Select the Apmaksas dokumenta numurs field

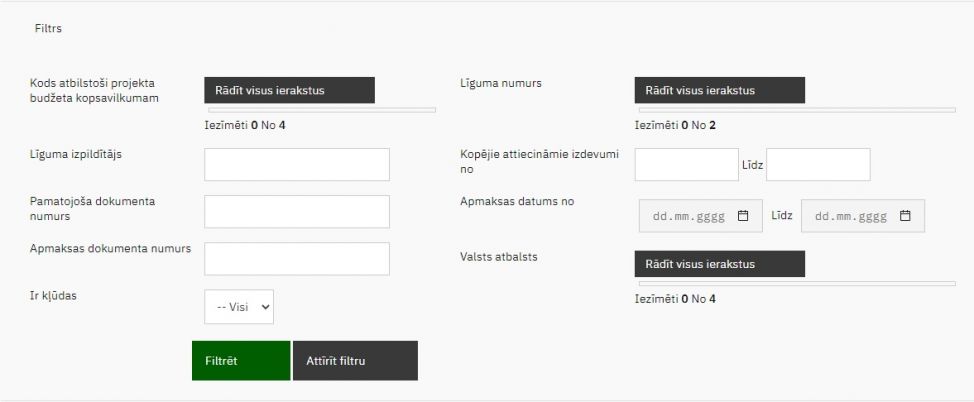(x=296, y=258)
